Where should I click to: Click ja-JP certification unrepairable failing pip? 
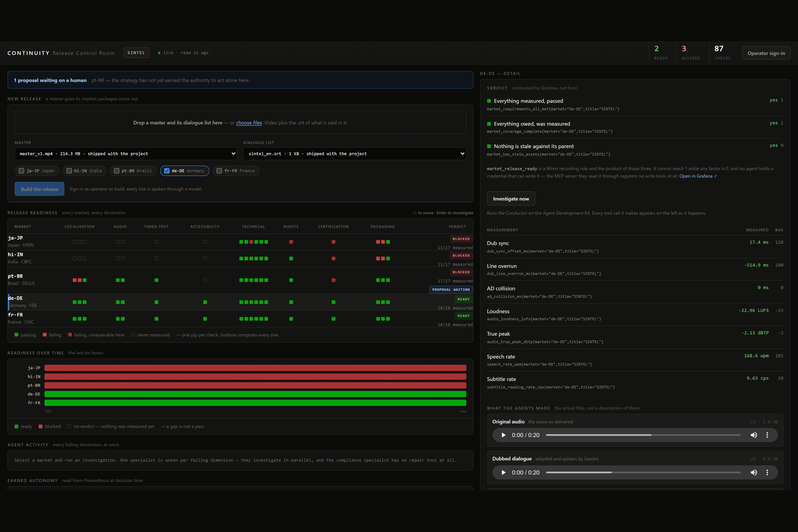point(333,242)
